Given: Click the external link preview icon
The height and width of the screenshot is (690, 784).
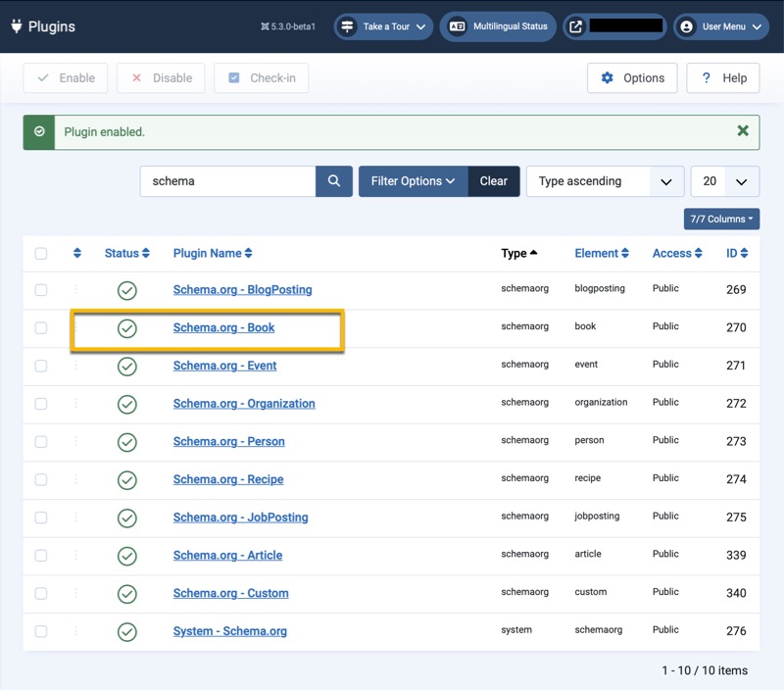Looking at the screenshot, I should tap(576, 26).
